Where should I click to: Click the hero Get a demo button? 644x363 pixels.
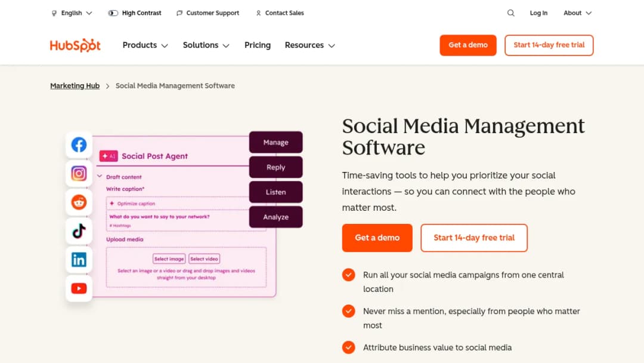377,238
